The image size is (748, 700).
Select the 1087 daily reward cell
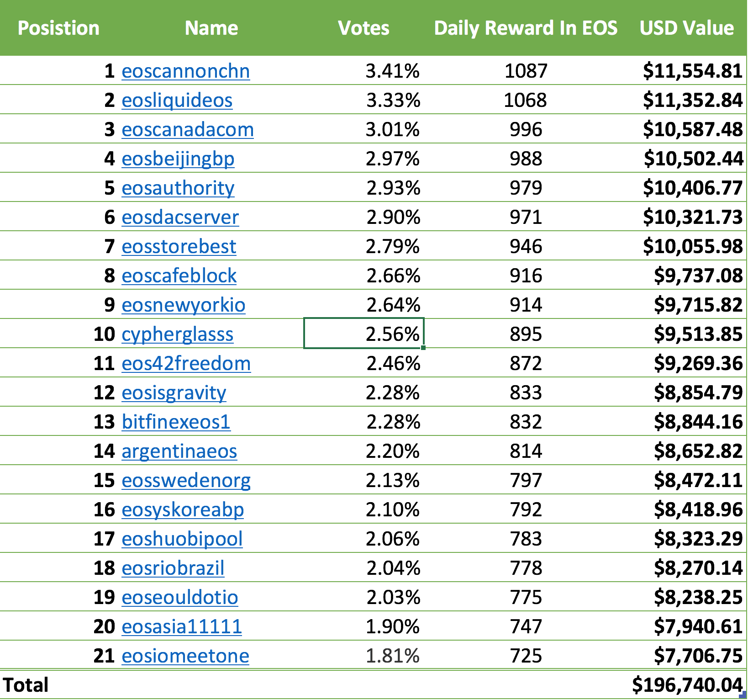(526, 71)
